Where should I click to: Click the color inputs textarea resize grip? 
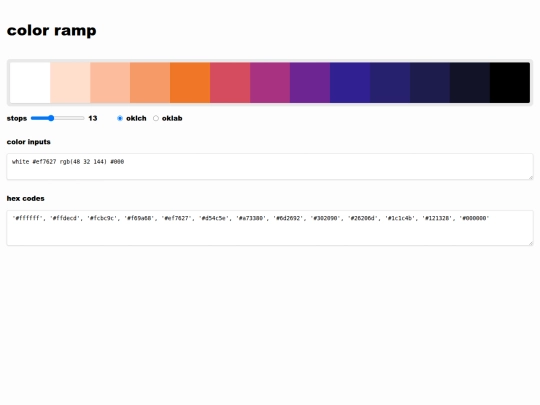530,177
